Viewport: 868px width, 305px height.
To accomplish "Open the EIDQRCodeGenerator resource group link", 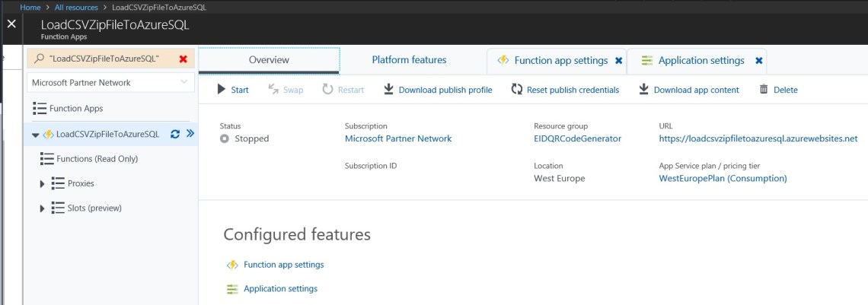I will pos(577,138).
